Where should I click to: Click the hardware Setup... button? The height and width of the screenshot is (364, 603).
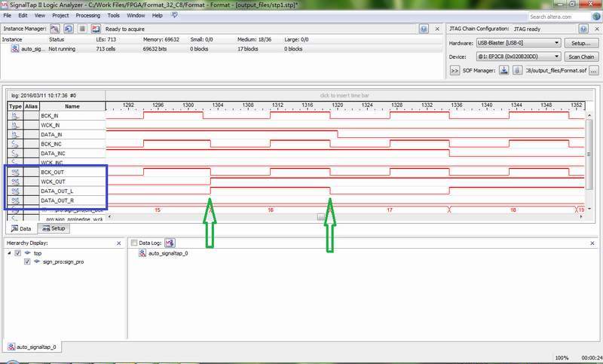coord(581,43)
